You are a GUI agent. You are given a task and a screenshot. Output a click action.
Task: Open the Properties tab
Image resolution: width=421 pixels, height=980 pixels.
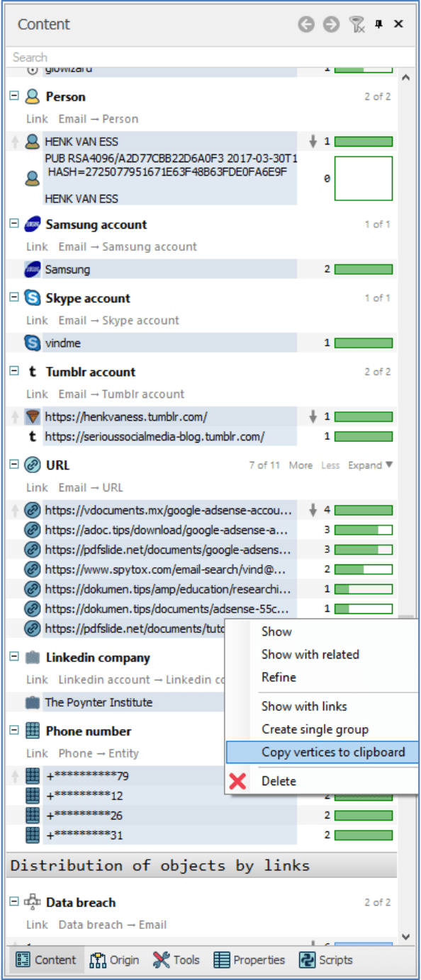coord(249,960)
